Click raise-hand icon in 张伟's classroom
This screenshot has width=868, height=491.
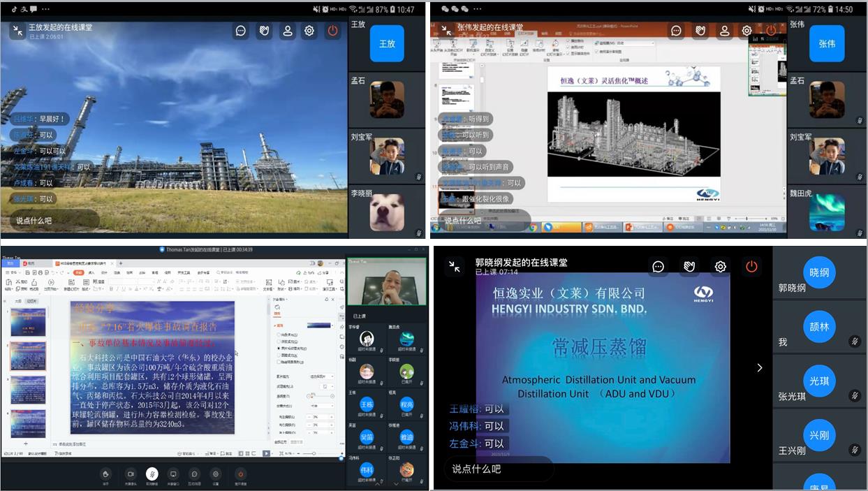click(700, 31)
